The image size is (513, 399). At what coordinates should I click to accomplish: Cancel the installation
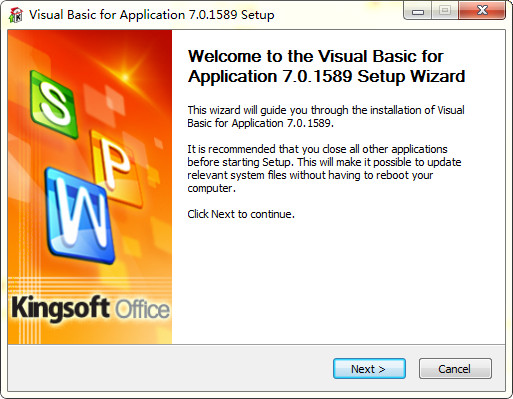pyautogui.click(x=455, y=369)
